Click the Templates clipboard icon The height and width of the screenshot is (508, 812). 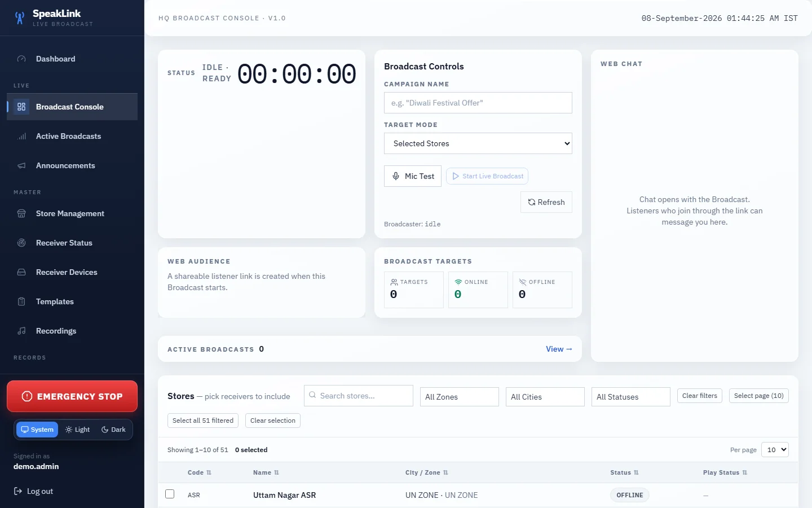(21, 301)
